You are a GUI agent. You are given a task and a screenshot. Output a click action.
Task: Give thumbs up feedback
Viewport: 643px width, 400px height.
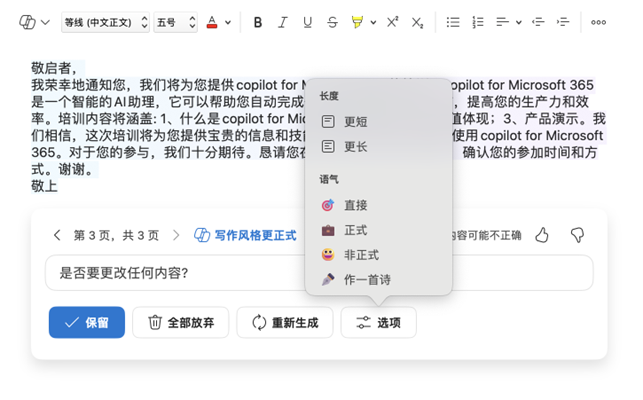[542, 235]
